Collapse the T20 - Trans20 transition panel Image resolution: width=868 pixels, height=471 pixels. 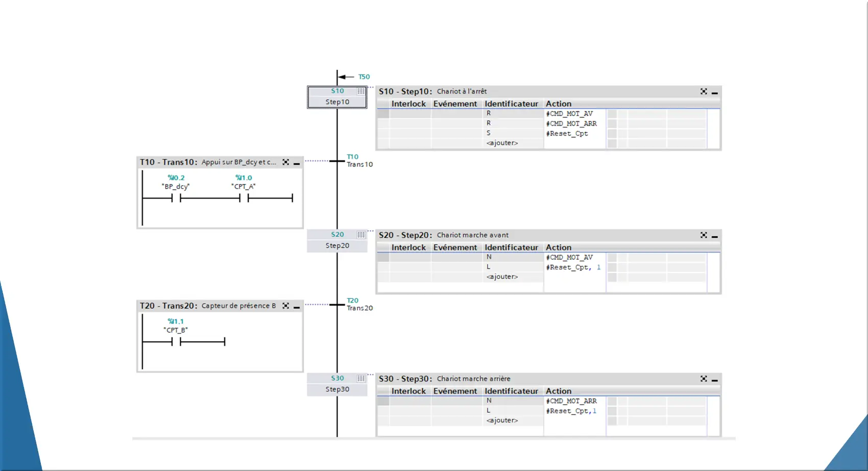pyautogui.click(x=297, y=307)
